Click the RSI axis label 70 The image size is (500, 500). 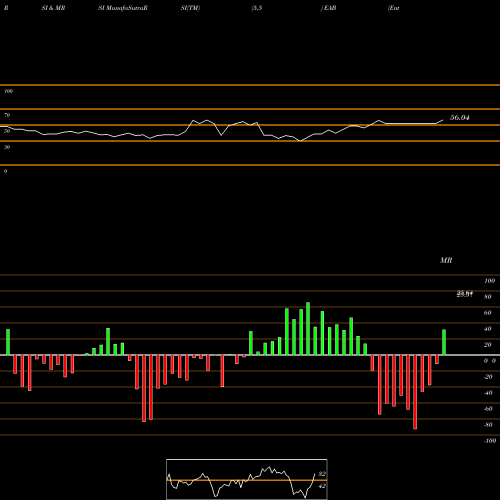pos(7,115)
